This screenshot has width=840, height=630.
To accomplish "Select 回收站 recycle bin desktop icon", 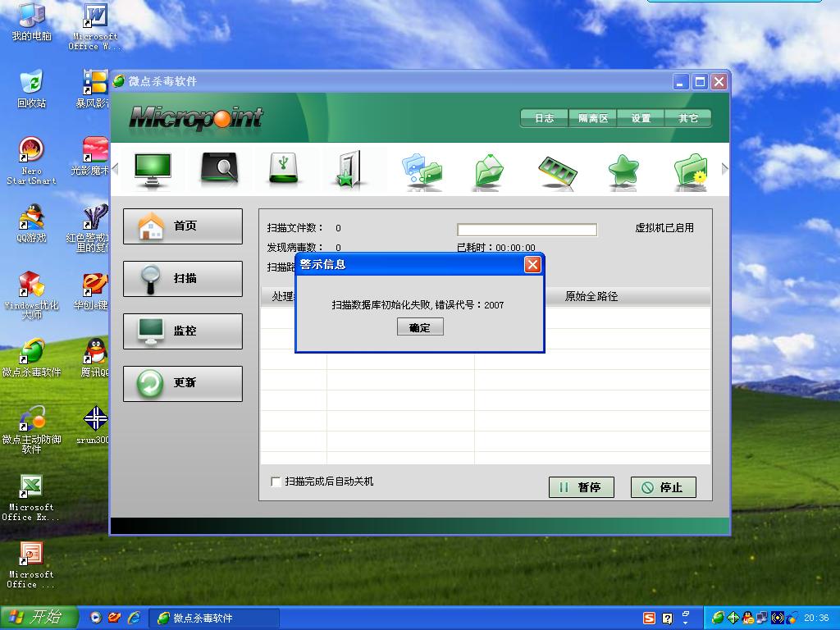I will point(32,89).
